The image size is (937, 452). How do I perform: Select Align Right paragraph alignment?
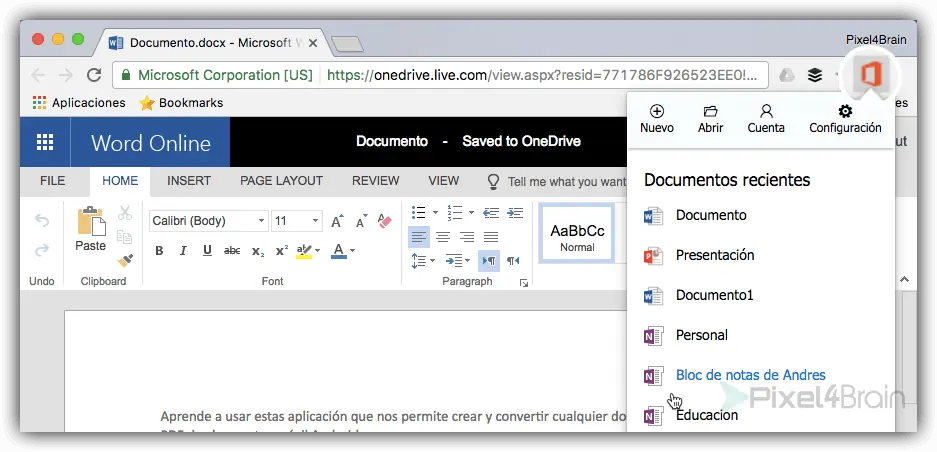pos(467,237)
